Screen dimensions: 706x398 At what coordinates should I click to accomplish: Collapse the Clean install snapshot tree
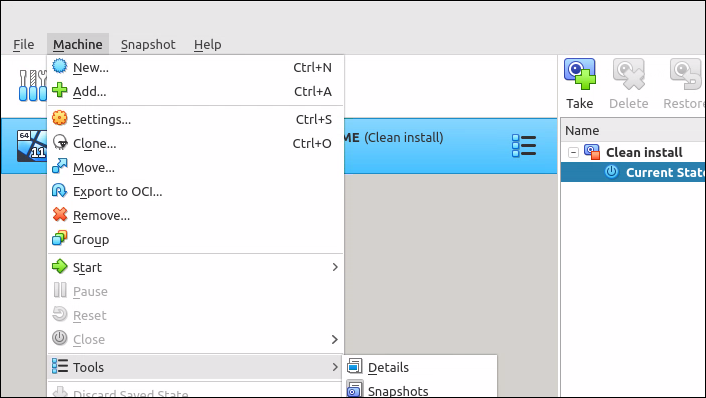click(x=573, y=153)
